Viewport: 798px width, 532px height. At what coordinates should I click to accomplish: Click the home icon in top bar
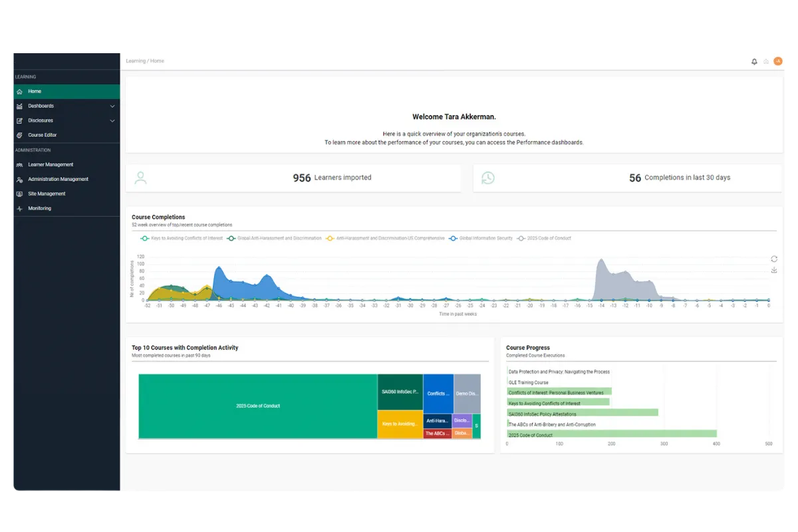pyautogui.click(x=766, y=62)
